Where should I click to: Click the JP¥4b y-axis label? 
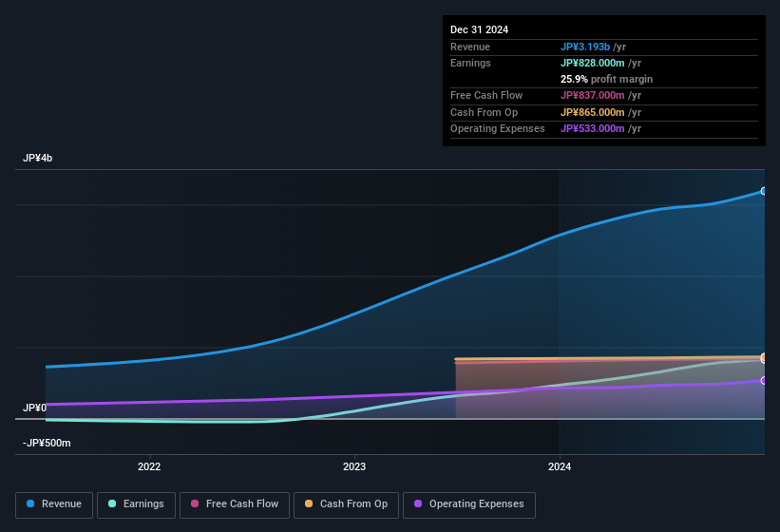pyautogui.click(x=37, y=158)
